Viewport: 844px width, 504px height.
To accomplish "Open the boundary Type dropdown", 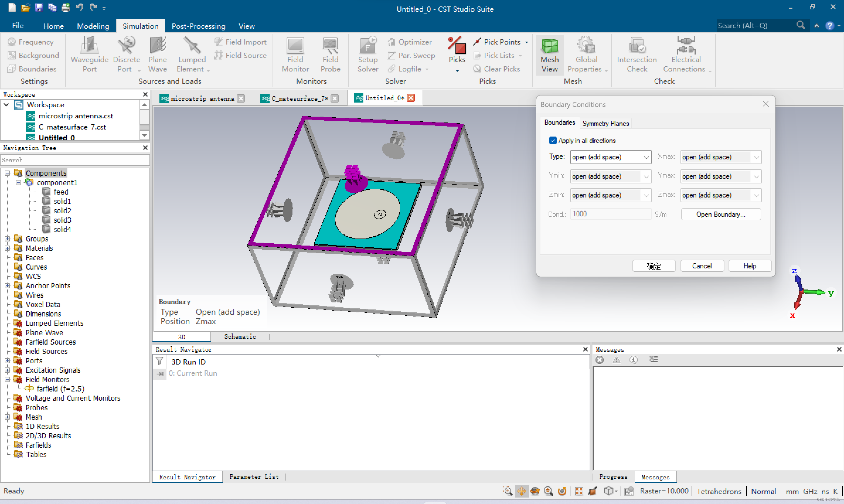I will point(646,157).
